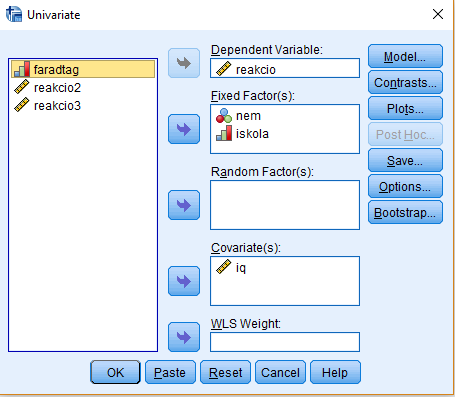The height and width of the screenshot is (397, 455).
Task: Click the Paste button
Action: (170, 372)
